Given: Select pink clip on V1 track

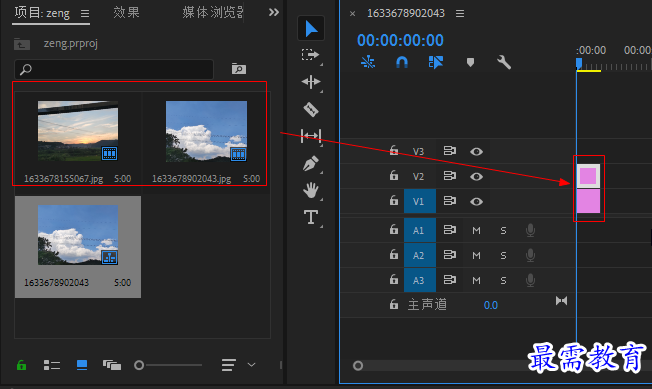Looking at the screenshot, I should coord(588,202).
